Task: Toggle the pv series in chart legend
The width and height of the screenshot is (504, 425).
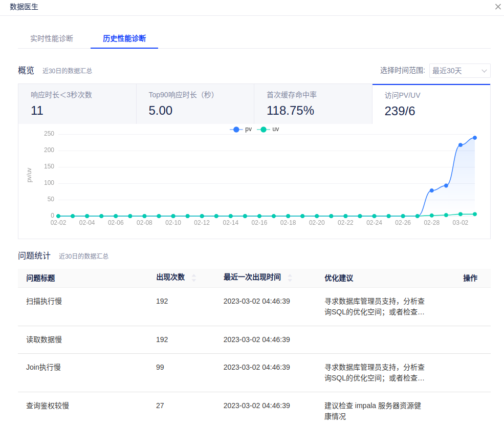Action: tap(241, 130)
